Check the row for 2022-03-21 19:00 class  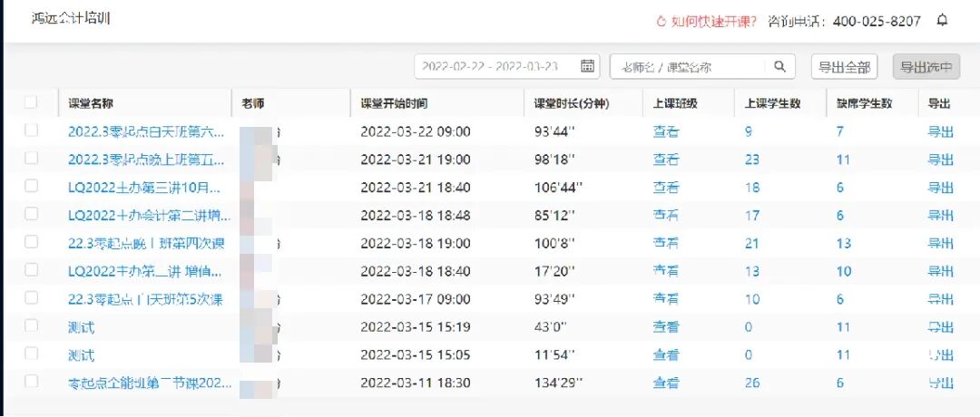(x=31, y=159)
